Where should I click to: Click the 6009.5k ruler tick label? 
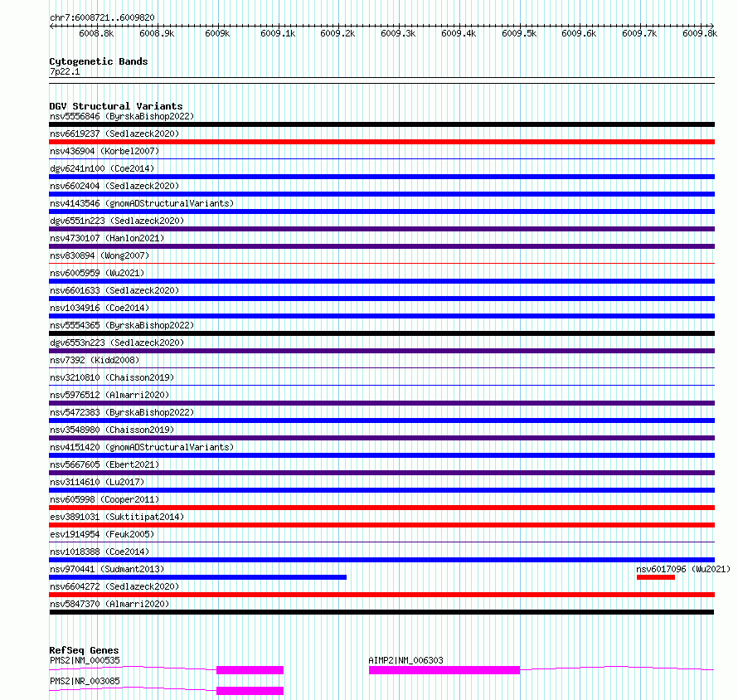[x=519, y=33]
